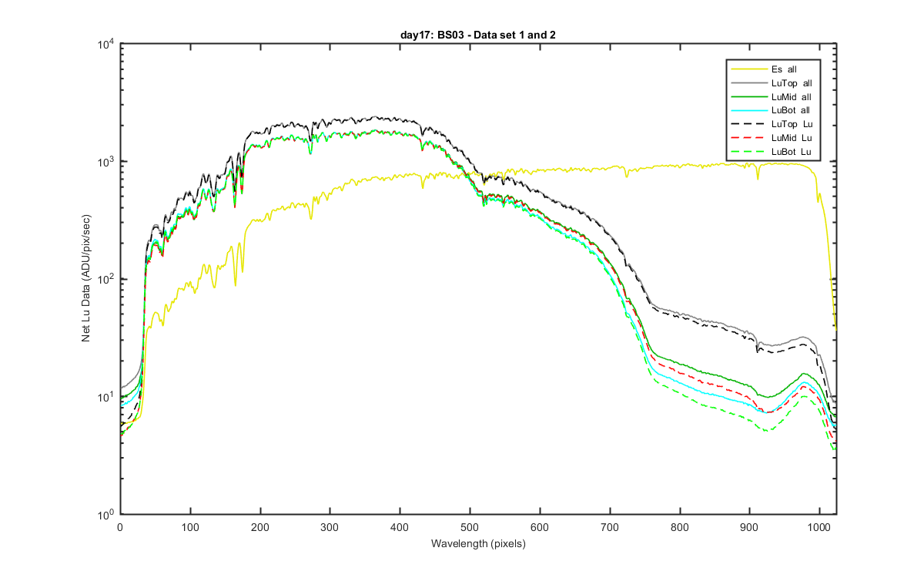924x578 pixels.
Task: Click x-axis tick label 0
Action: (x=120, y=527)
